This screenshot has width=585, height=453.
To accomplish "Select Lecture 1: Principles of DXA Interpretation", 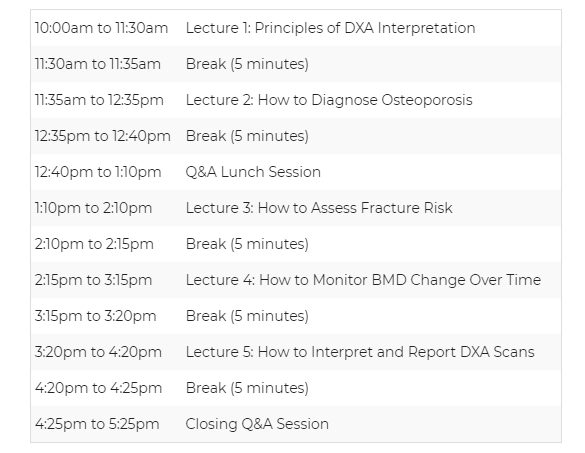I will click(331, 28).
